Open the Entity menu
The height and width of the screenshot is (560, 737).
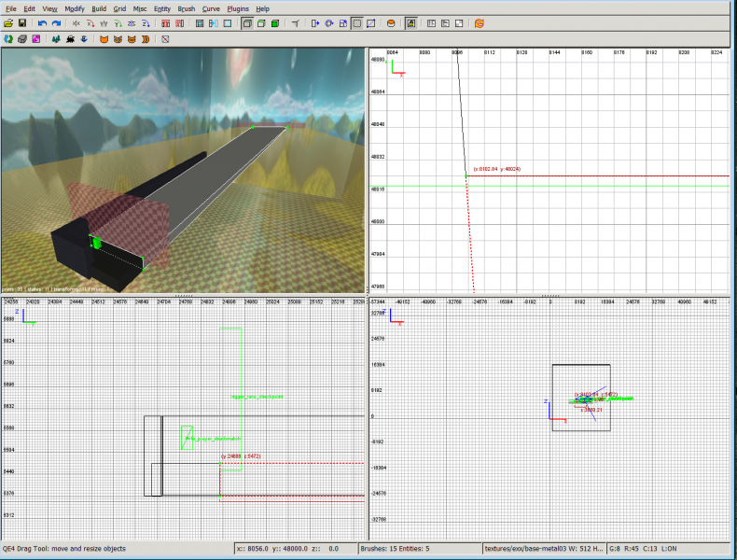pyautogui.click(x=161, y=8)
